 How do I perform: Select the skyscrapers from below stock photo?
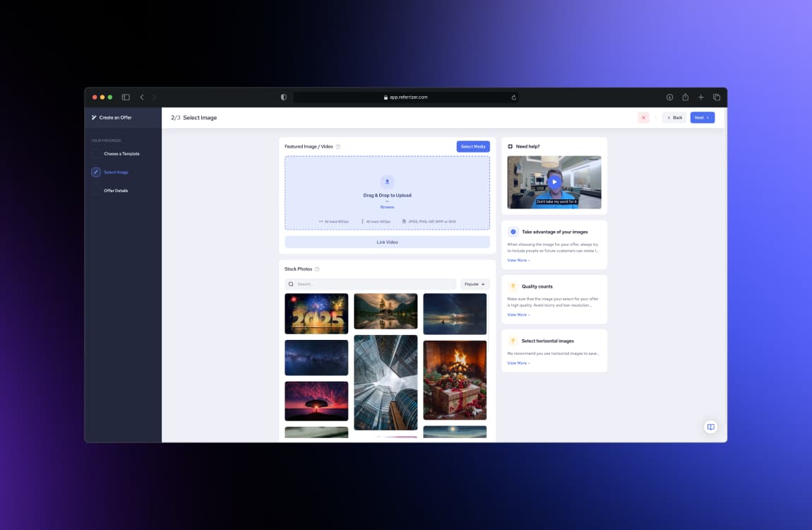point(386,382)
